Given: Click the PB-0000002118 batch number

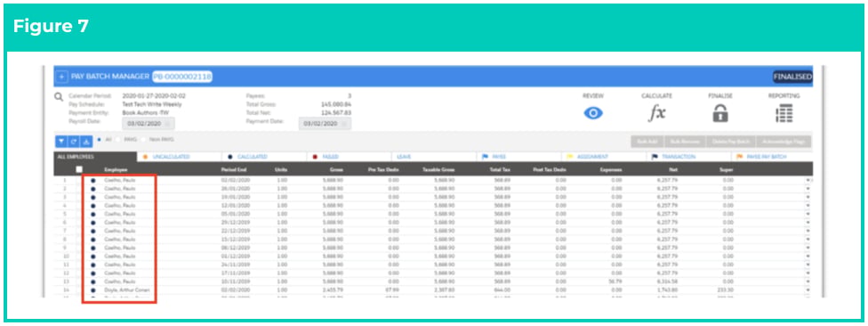Looking at the screenshot, I should pyautogui.click(x=182, y=77).
